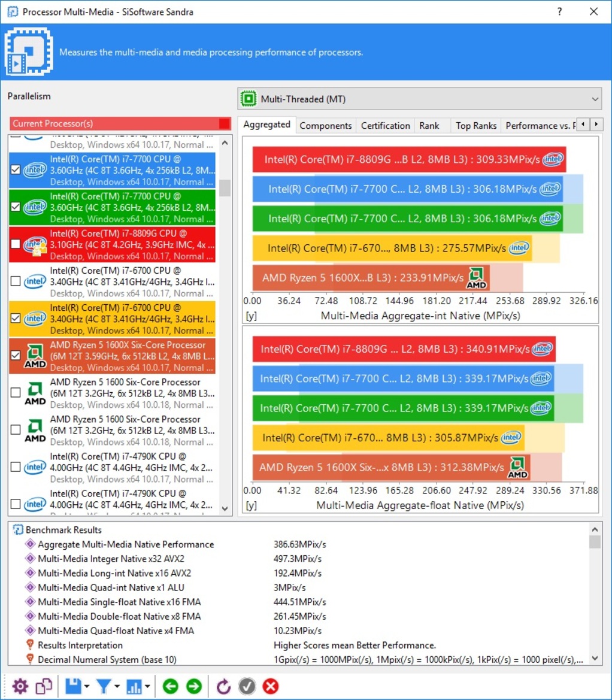Viewport: 612px width, 700px height.
Task: Click the question mark help button
Action: 560,11
